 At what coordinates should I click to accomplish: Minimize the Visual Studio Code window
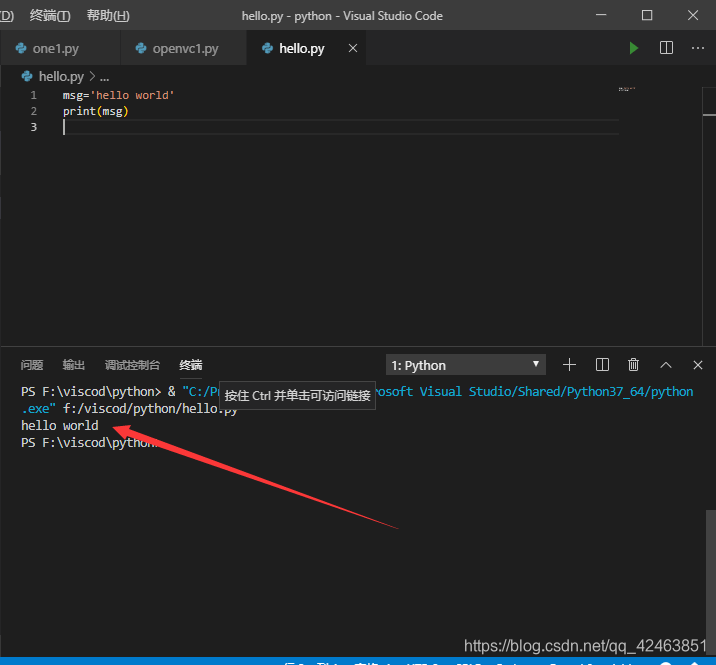tap(601, 15)
